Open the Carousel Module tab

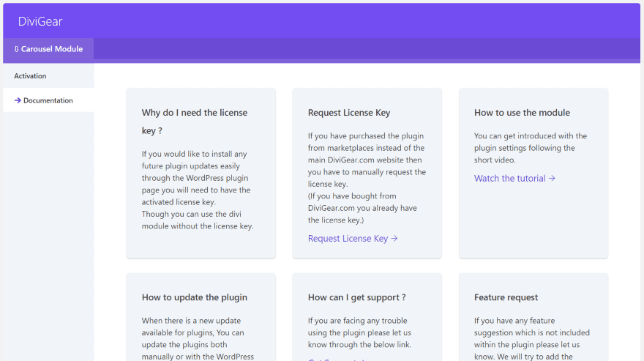click(x=48, y=49)
